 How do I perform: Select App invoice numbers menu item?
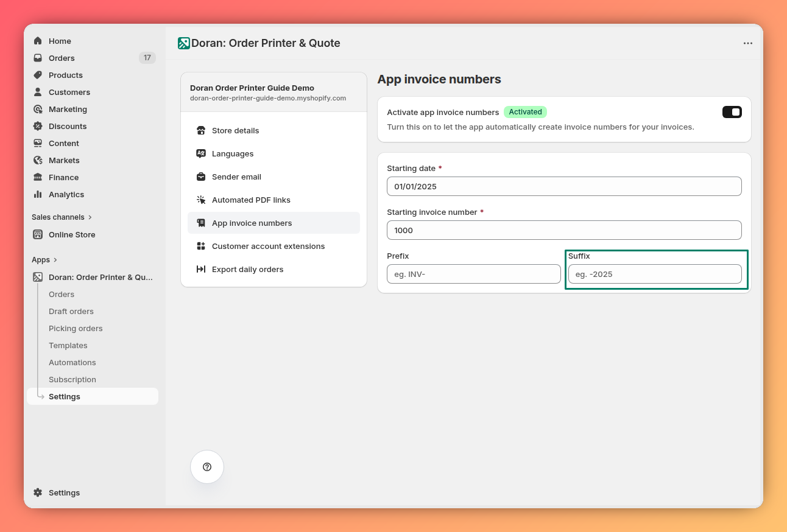coord(274,223)
